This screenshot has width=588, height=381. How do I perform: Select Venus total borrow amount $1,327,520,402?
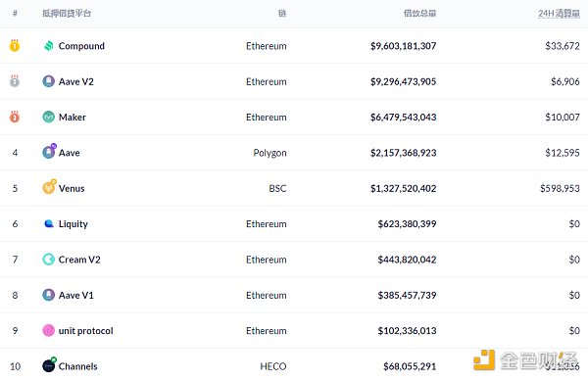click(404, 188)
